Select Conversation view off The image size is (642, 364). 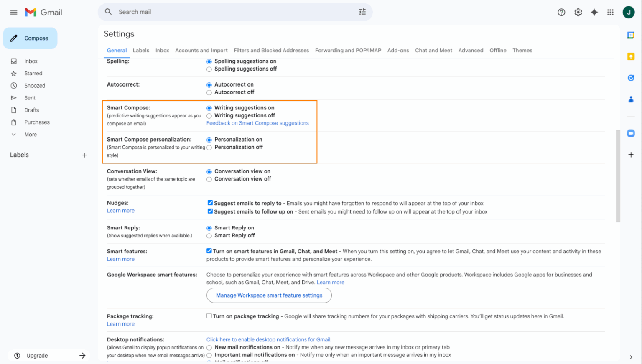tap(209, 179)
